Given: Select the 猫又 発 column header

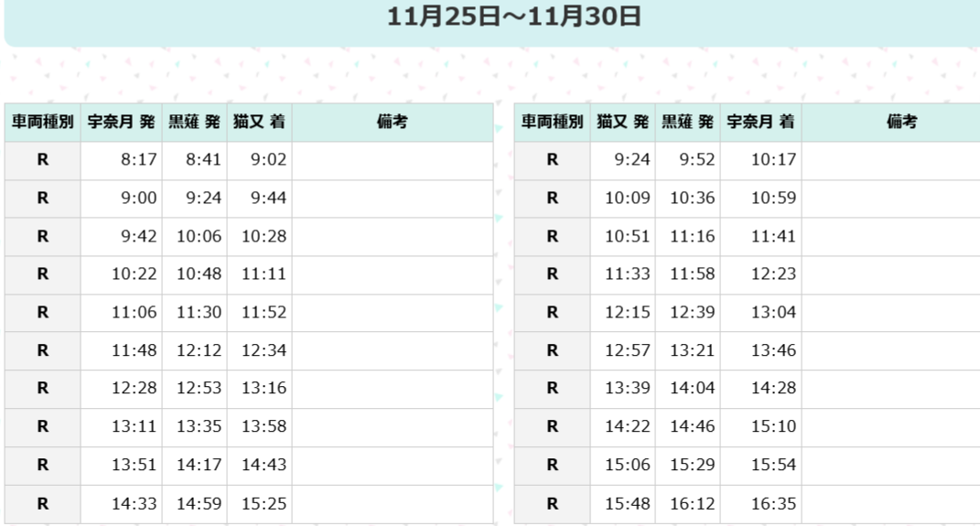Looking at the screenshot, I should coord(622,122).
